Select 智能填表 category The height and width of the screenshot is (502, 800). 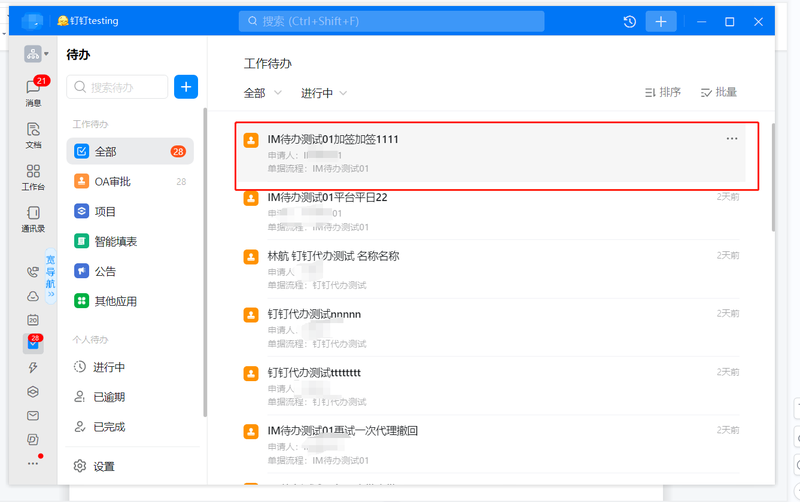[x=115, y=241]
